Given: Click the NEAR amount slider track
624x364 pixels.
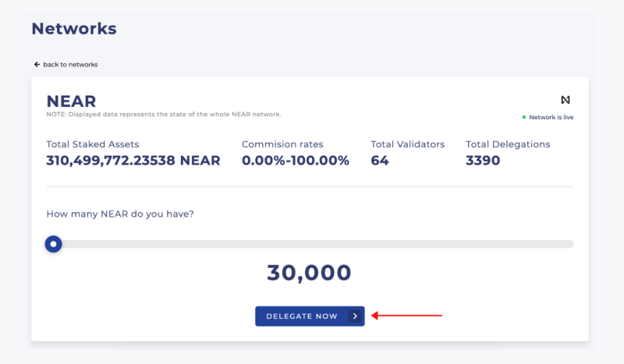Looking at the screenshot, I should pyautogui.click(x=310, y=244).
